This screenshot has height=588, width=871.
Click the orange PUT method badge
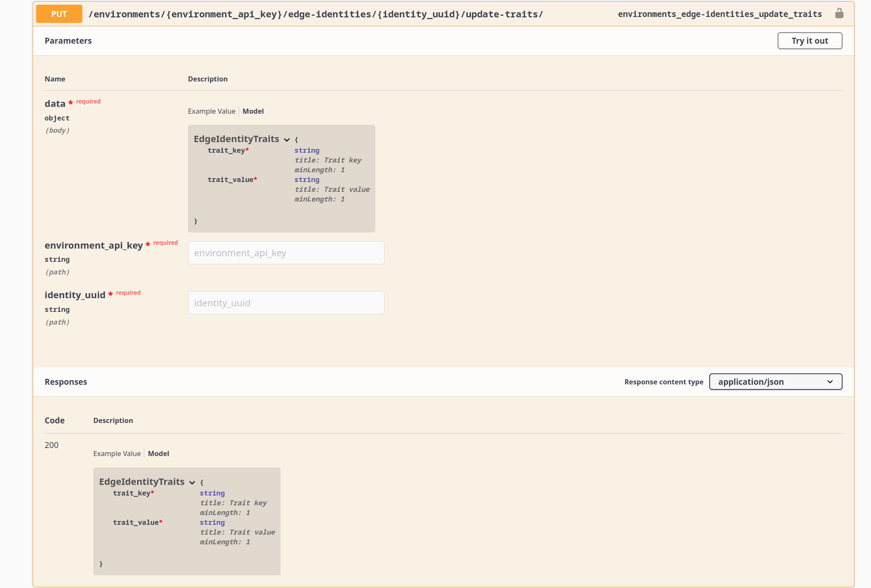pyautogui.click(x=59, y=14)
